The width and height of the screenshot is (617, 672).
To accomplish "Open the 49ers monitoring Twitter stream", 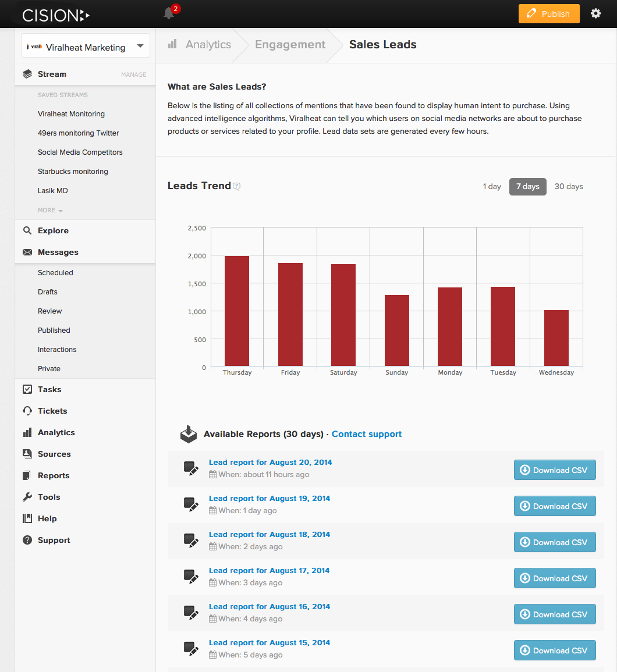I will [78, 133].
